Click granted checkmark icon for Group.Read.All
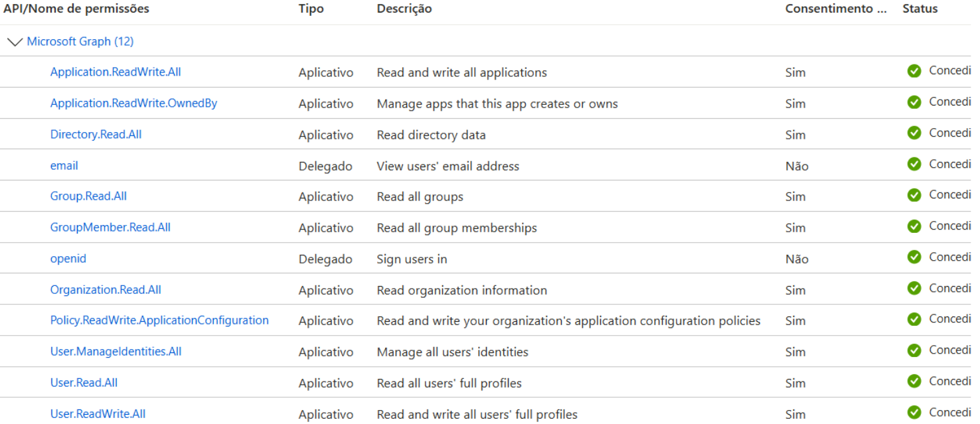 point(914,195)
